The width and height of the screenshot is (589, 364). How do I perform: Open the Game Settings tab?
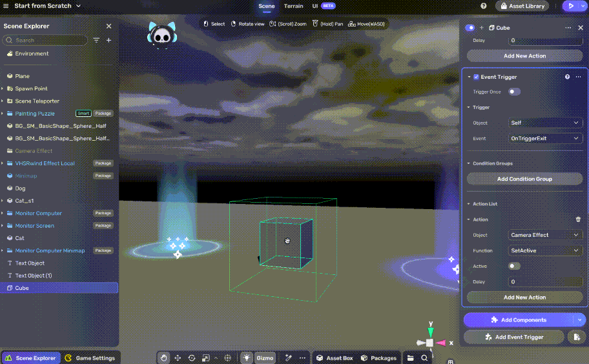[90, 358]
